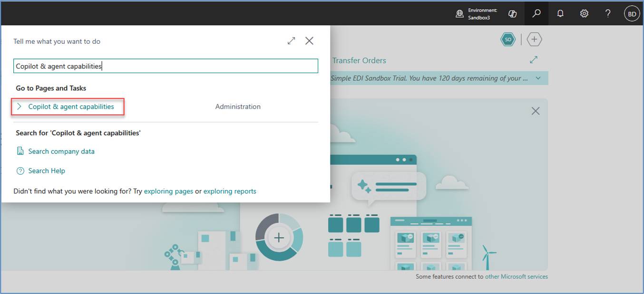The image size is (644, 294).
Task: Click the Go to Pages and Tasks heading
Action: pyautogui.click(x=51, y=88)
